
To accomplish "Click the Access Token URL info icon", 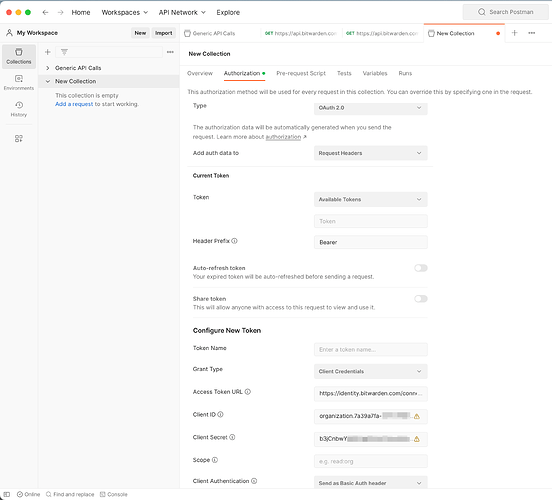I will [248, 392].
